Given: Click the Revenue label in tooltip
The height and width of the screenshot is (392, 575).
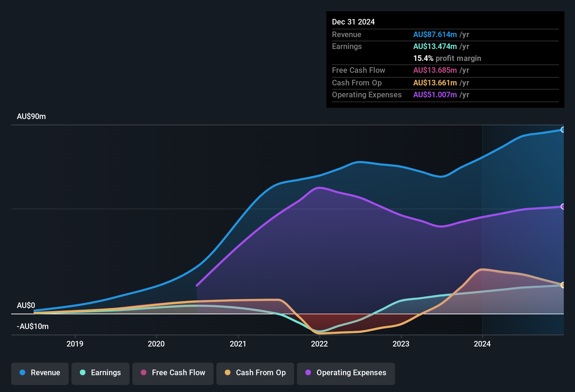Looking at the screenshot, I should click(347, 35).
